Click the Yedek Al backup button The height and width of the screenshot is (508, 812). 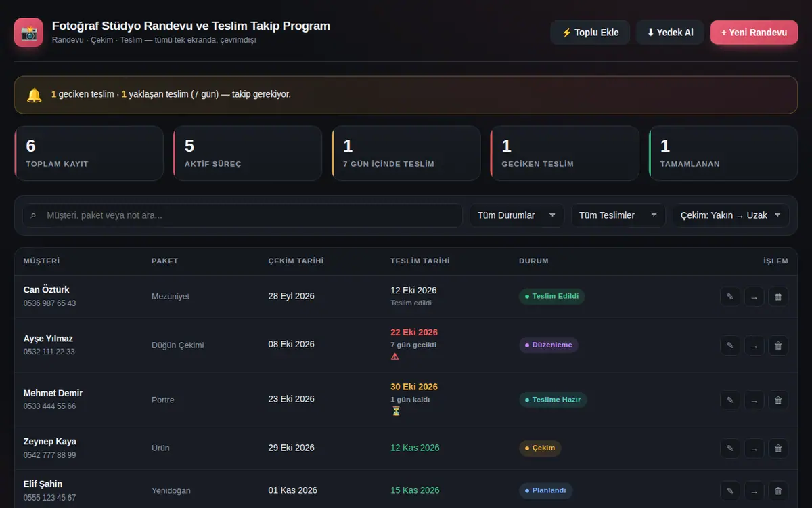click(x=670, y=33)
